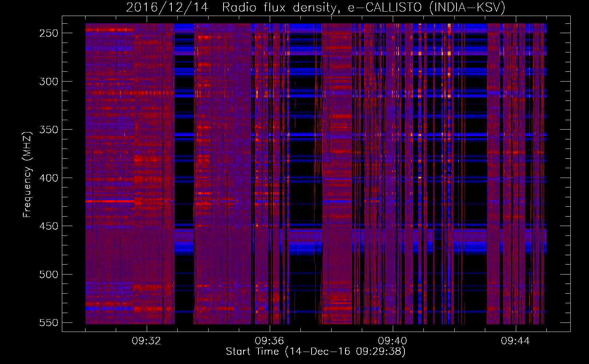589x364 pixels.
Task: Select the 300 frequency tick label
Action: (x=49, y=82)
